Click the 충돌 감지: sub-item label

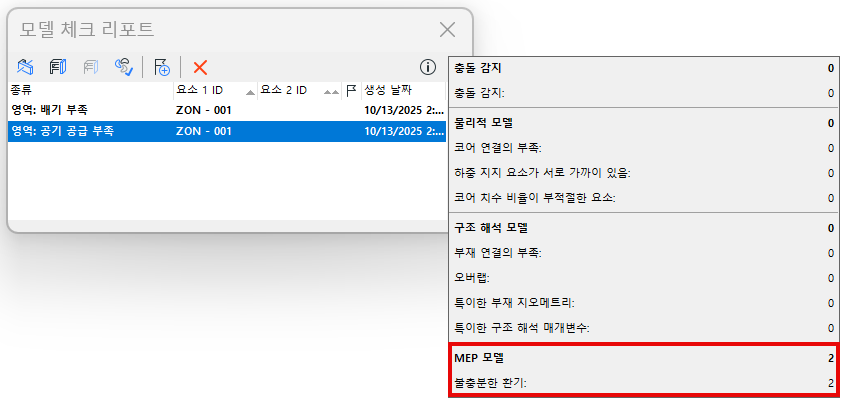[480, 93]
